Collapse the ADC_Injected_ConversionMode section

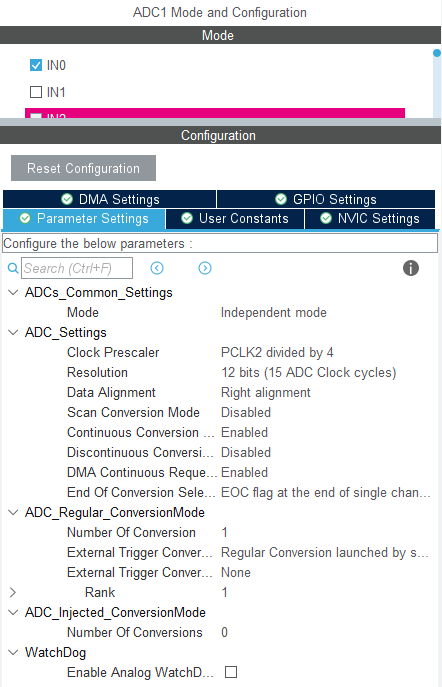click(13, 612)
